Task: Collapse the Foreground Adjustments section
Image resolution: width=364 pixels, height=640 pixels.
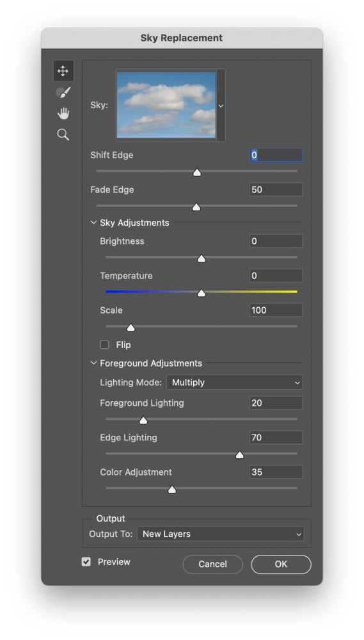Action: pos(93,363)
